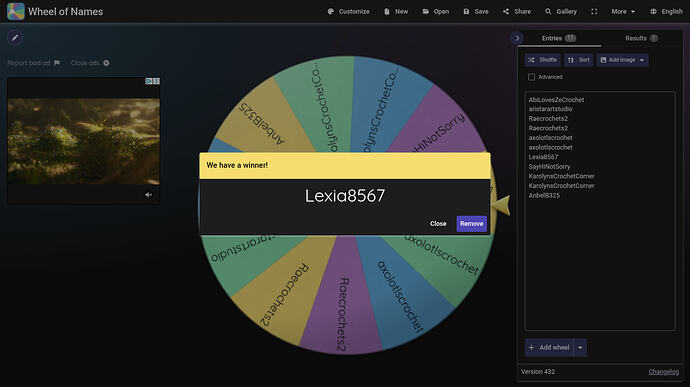Create a New wheel
The height and width of the screenshot is (387, 690).
[396, 11]
